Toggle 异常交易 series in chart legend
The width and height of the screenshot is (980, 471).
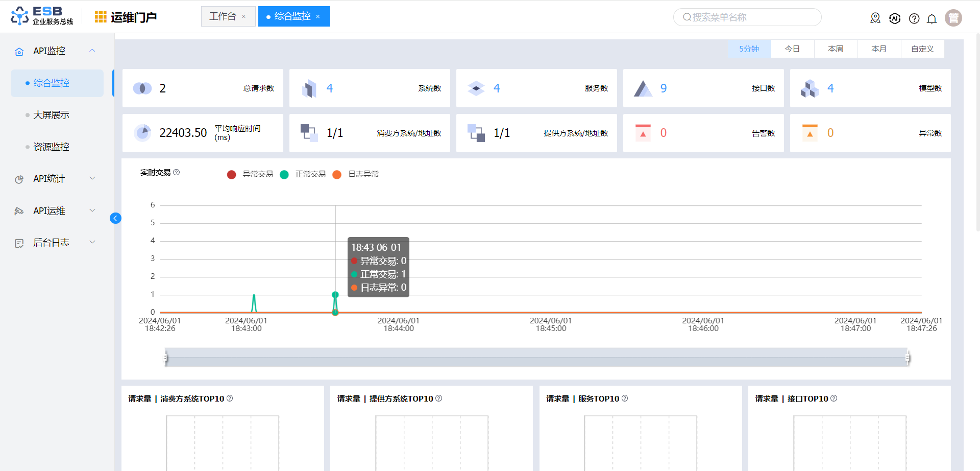(250, 174)
